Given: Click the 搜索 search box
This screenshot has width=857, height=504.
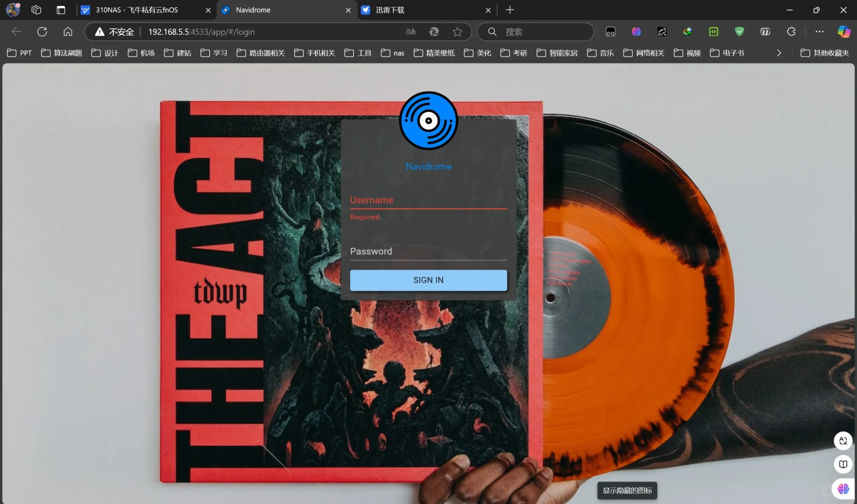Looking at the screenshot, I should [536, 32].
